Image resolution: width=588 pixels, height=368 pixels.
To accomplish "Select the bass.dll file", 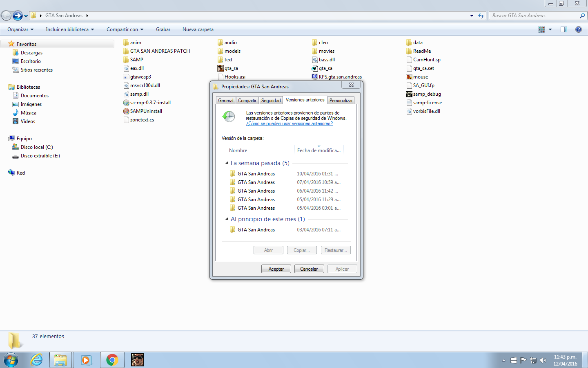I will [x=323, y=60].
